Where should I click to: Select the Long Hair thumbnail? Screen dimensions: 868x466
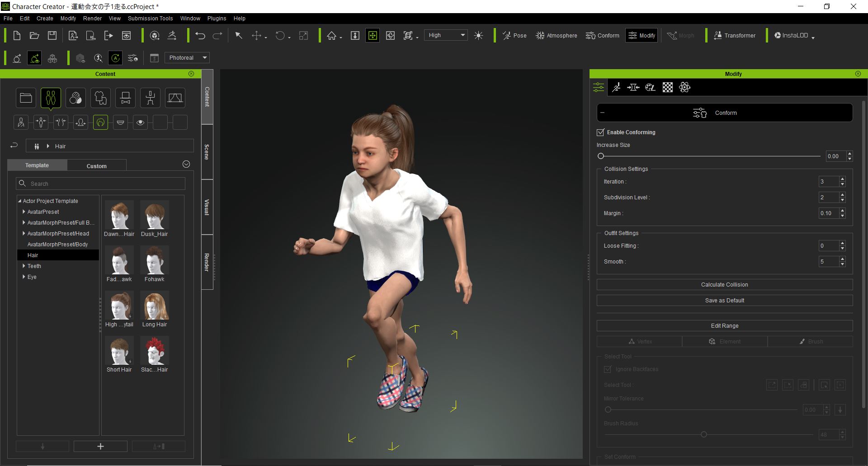point(155,306)
